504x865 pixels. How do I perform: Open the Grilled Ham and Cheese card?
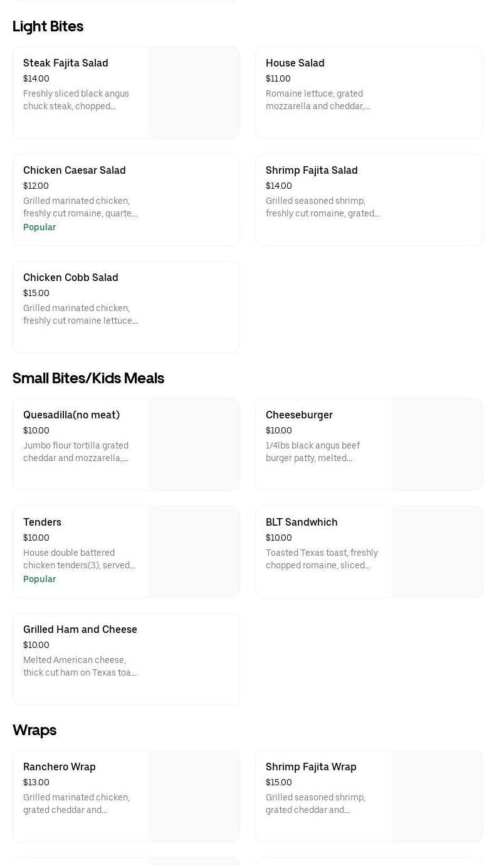coord(126,659)
